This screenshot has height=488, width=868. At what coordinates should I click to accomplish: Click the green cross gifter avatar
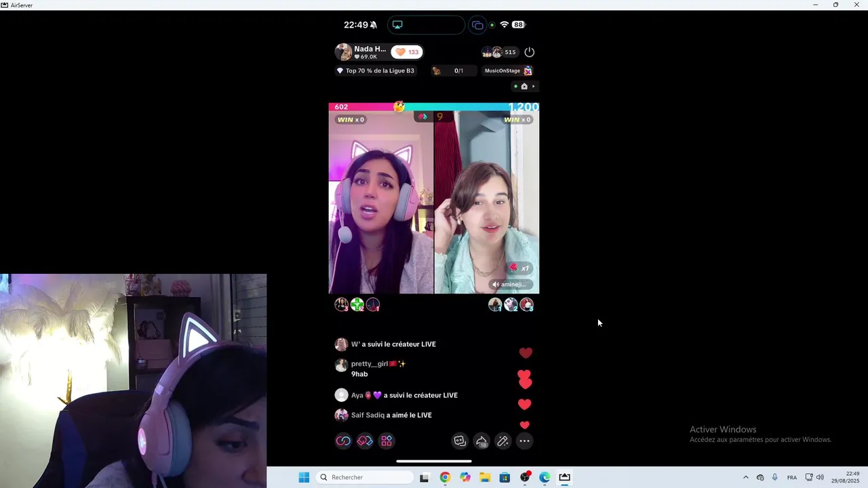tap(357, 305)
